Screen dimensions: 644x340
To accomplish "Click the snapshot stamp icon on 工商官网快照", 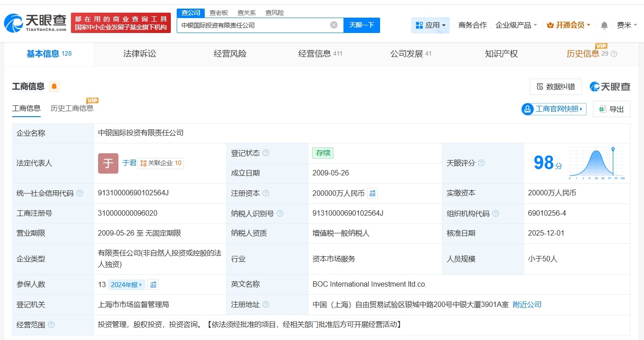I will [527, 109].
